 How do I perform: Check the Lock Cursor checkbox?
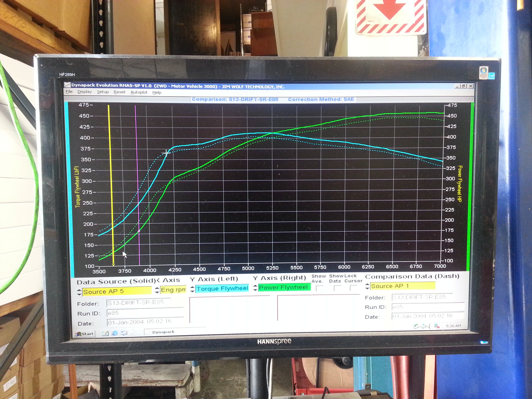coord(353,288)
